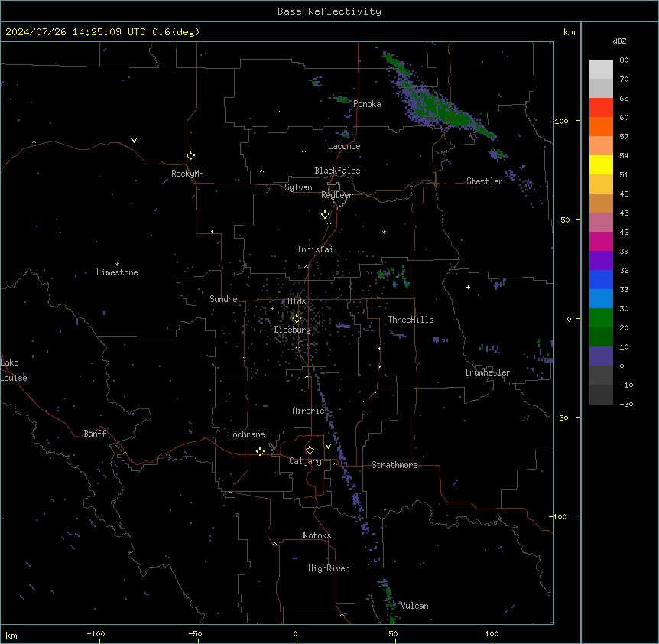Pick the purple 36-39 dBZ legend swatch
Screen dimensions: 659x644
(x=601, y=261)
